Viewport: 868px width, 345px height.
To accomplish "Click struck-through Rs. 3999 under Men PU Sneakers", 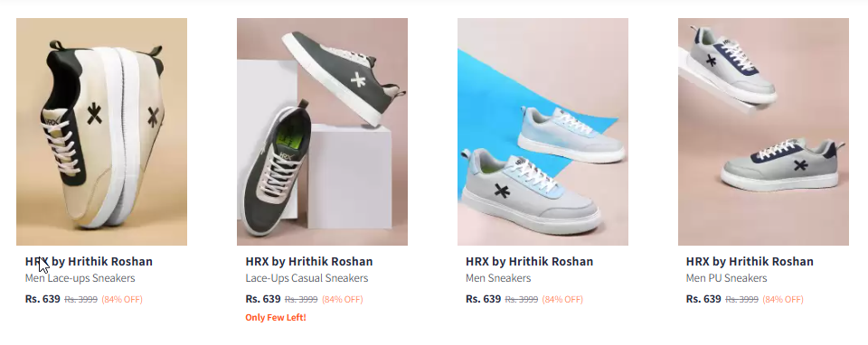I will 741,300.
